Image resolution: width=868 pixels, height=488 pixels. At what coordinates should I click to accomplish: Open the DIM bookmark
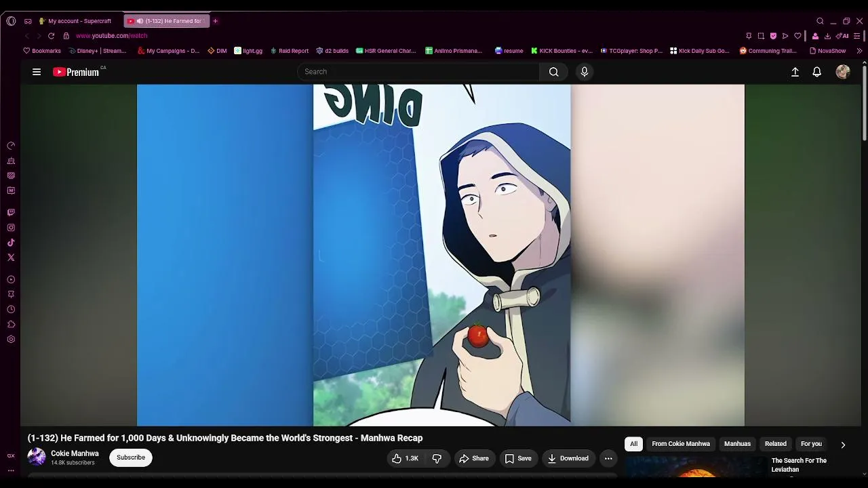tap(217, 51)
